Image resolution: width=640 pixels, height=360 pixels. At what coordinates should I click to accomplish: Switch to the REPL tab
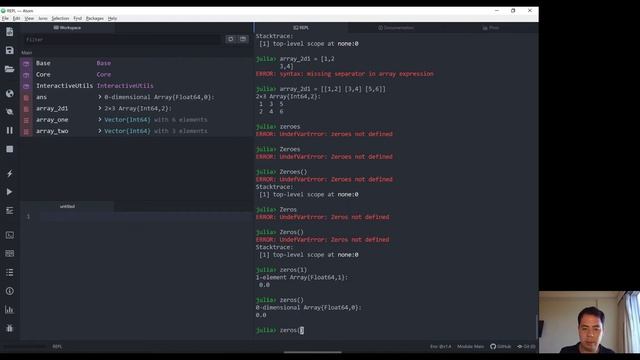pyautogui.click(x=301, y=28)
